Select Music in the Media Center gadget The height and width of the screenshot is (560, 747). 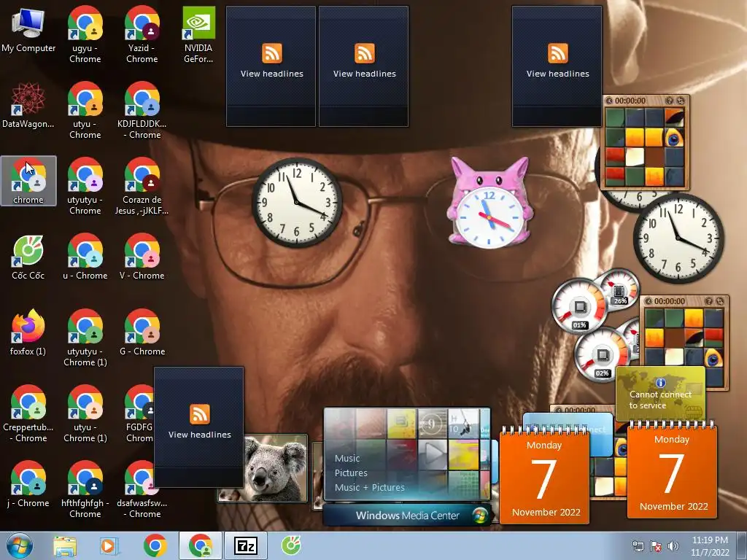[347, 458]
